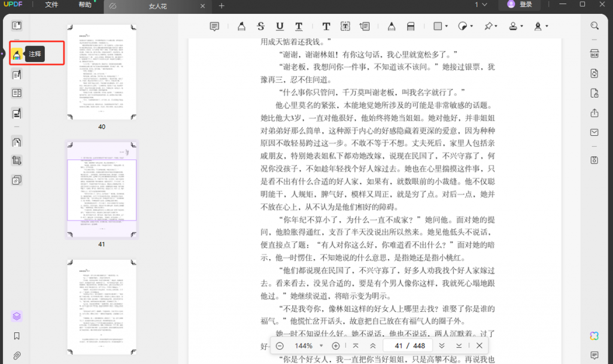Screen dimensions: 613x364
Task: Select the highlighter tool in toolbar
Action: (242, 26)
